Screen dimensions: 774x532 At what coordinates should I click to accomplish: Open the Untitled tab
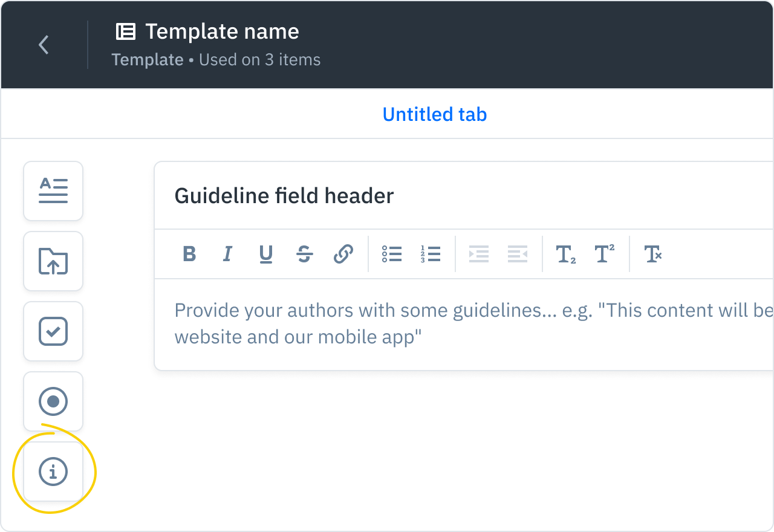(434, 114)
